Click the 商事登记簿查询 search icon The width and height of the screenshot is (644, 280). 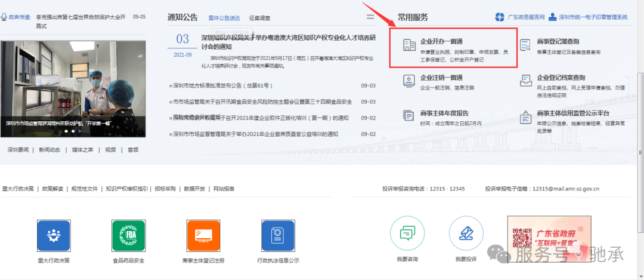coord(525,45)
